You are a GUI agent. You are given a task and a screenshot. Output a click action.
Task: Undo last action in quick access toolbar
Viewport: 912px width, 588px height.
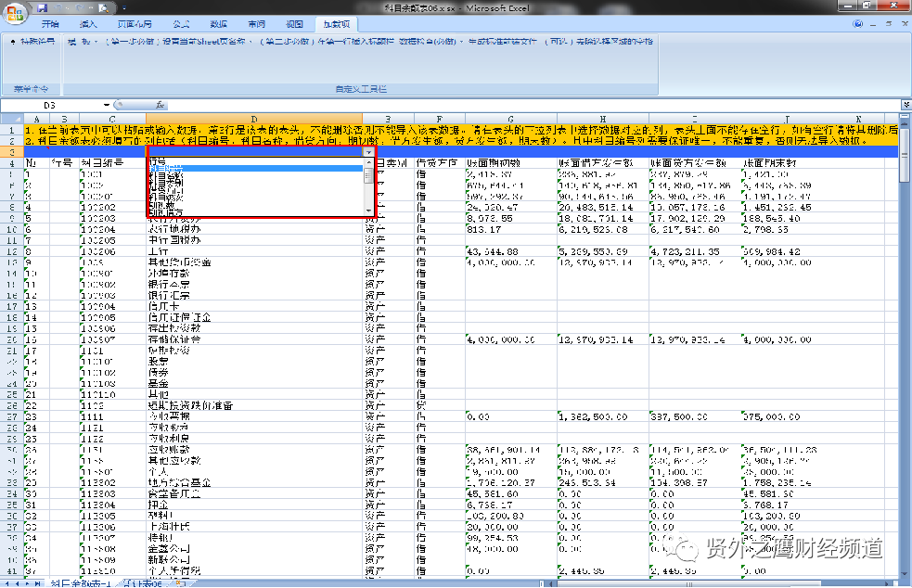tap(58, 8)
